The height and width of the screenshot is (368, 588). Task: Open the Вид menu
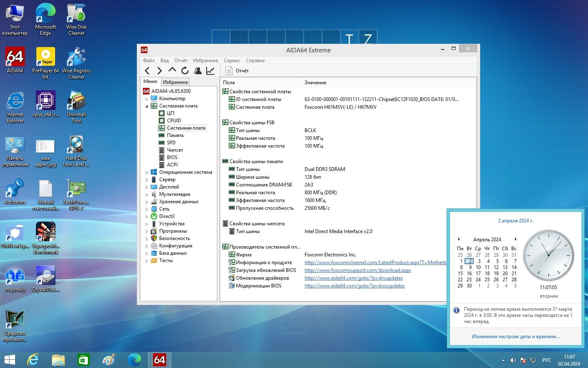[x=165, y=61]
